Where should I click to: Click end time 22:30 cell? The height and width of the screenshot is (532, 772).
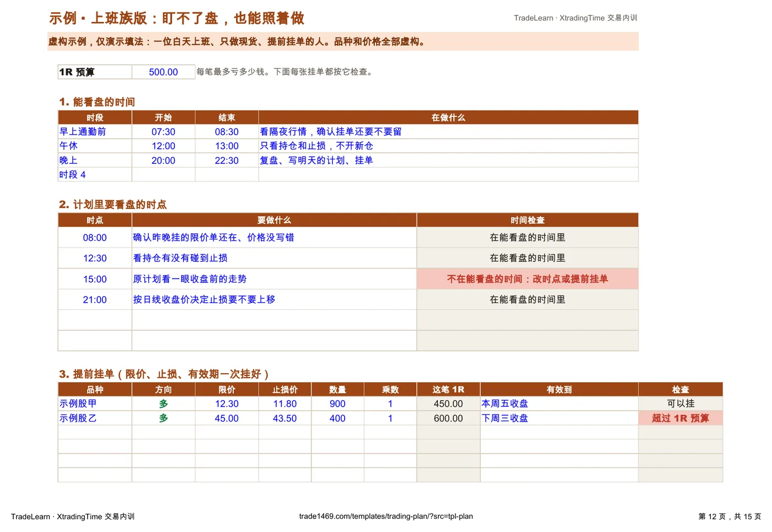tap(227, 160)
